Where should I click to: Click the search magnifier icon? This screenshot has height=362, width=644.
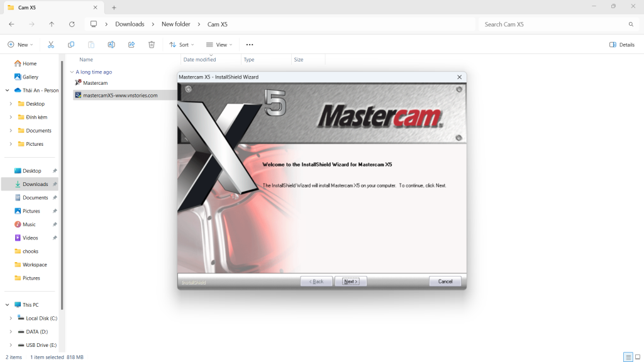(x=631, y=25)
